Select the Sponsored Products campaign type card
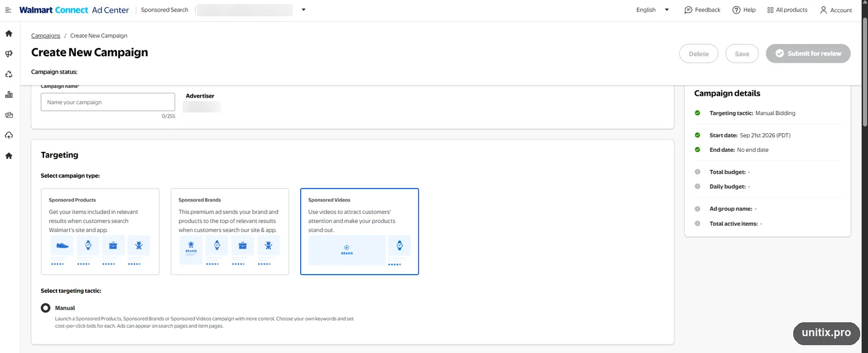868x353 pixels. point(100,231)
